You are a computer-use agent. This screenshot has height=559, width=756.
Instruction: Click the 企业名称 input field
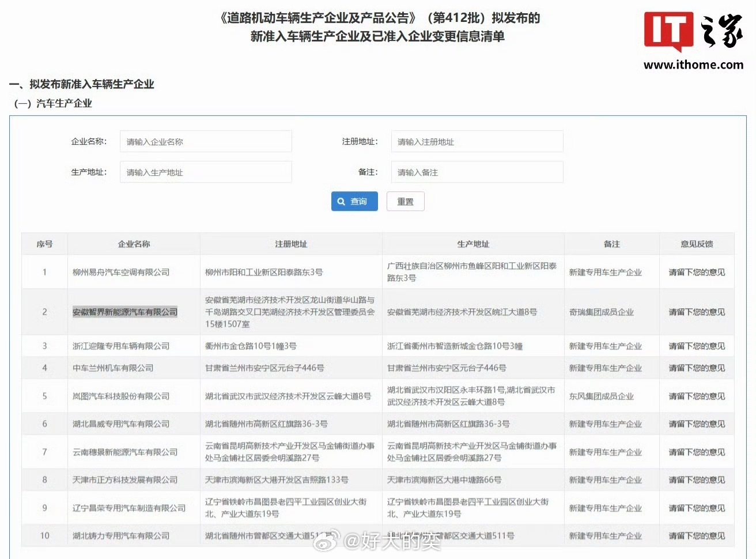pyautogui.click(x=206, y=142)
